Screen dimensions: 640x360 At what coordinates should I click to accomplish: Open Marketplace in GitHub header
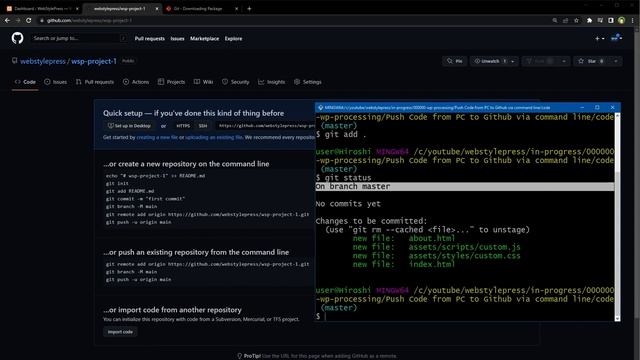click(x=204, y=39)
